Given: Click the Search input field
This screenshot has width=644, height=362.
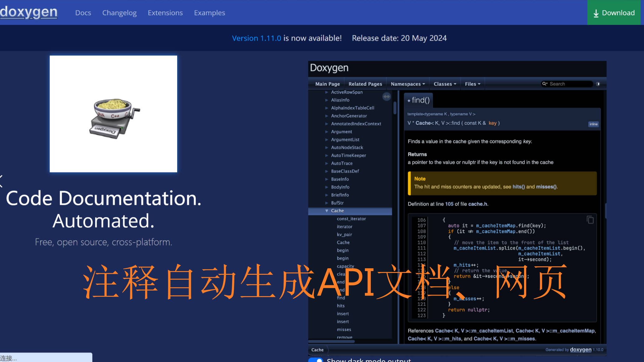Looking at the screenshot, I should [x=570, y=84].
